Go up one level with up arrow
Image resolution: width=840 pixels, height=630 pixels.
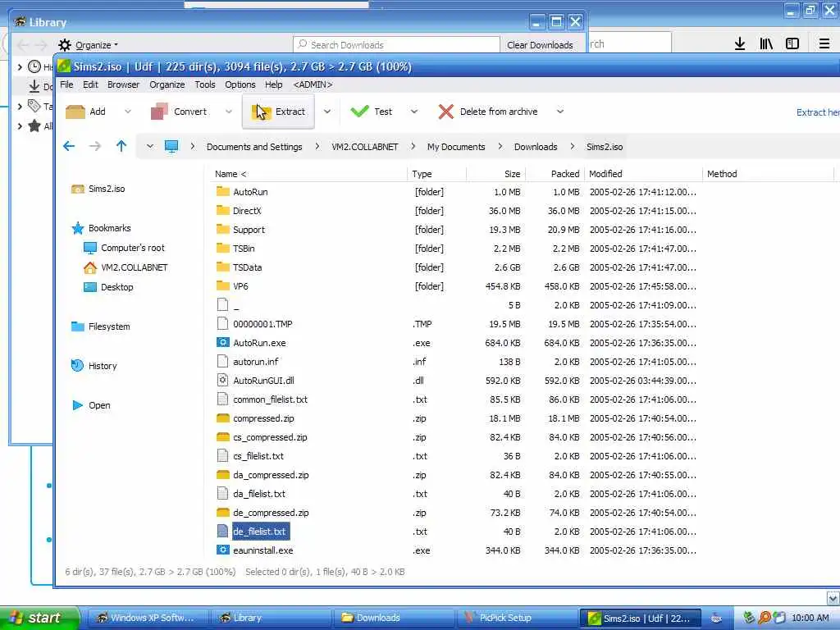tap(121, 146)
